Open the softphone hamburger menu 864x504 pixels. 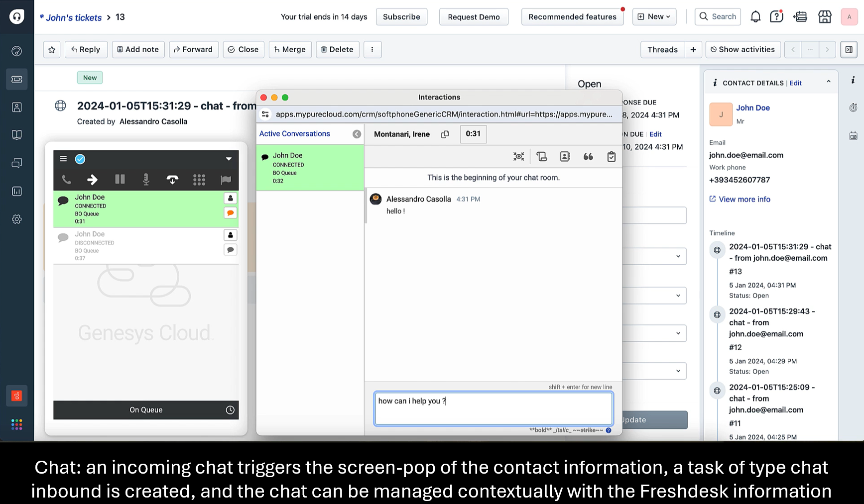pyautogui.click(x=63, y=159)
